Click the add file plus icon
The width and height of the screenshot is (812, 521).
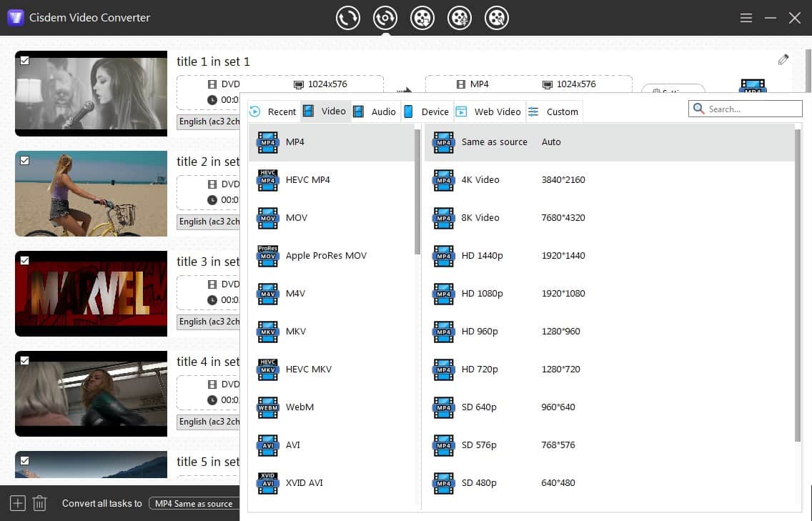(18, 503)
